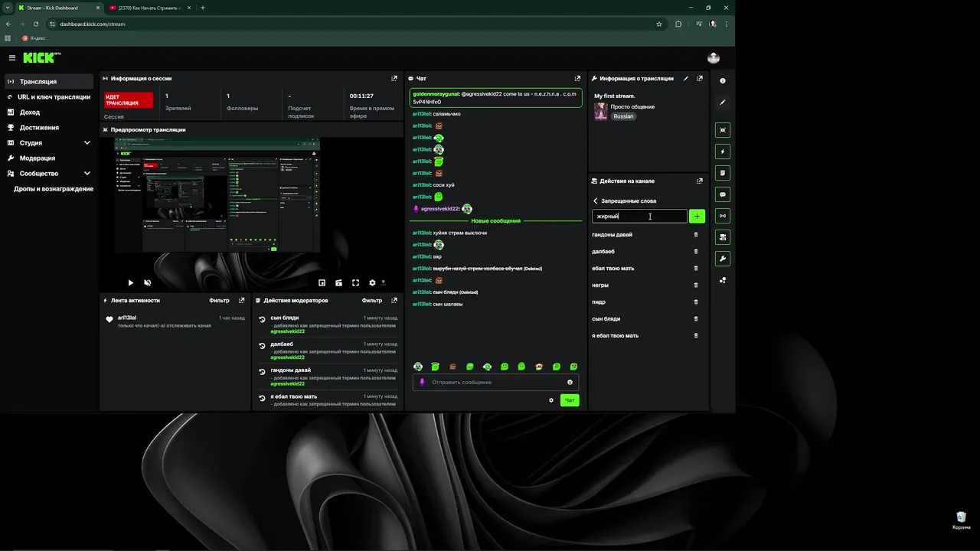Open the activity feed Фильтр
This screenshot has width=980, height=551.
tap(219, 301)
